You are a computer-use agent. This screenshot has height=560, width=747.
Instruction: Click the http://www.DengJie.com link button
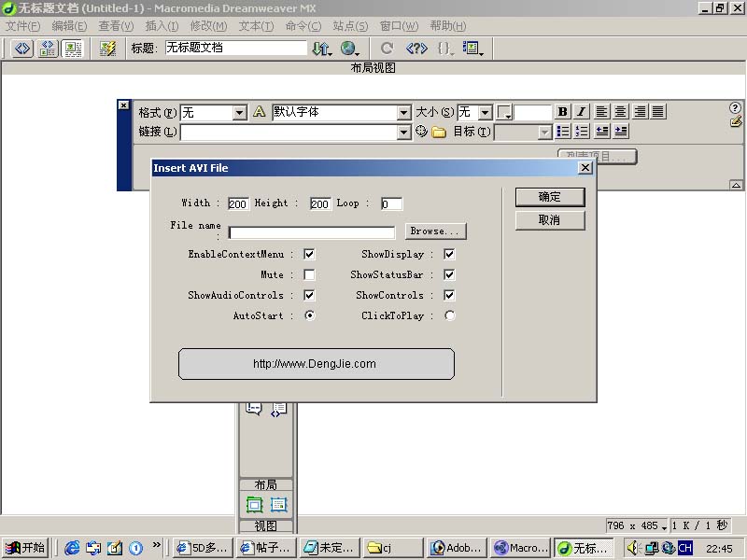[x=316, y=364]
